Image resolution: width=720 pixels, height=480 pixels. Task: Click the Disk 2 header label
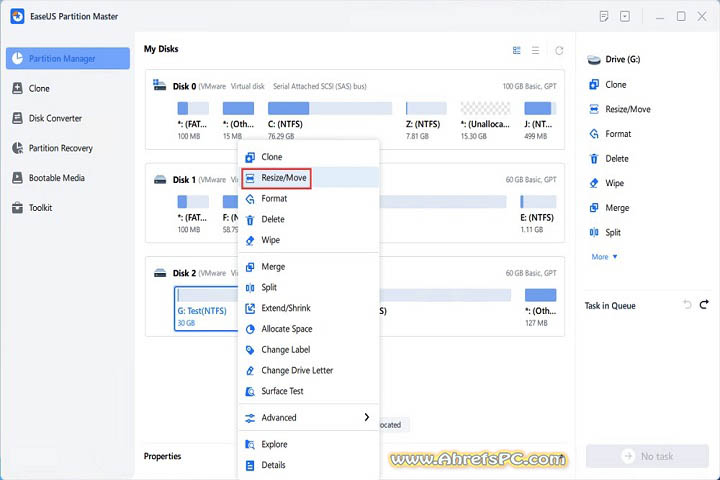coord(184,273)
